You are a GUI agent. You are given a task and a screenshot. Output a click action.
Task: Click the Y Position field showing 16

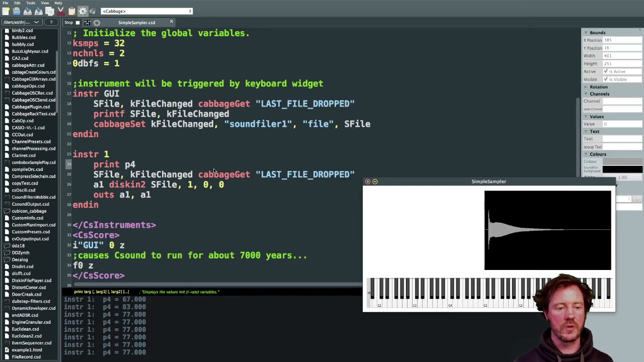pyautogui.click(x=622, y=48)
